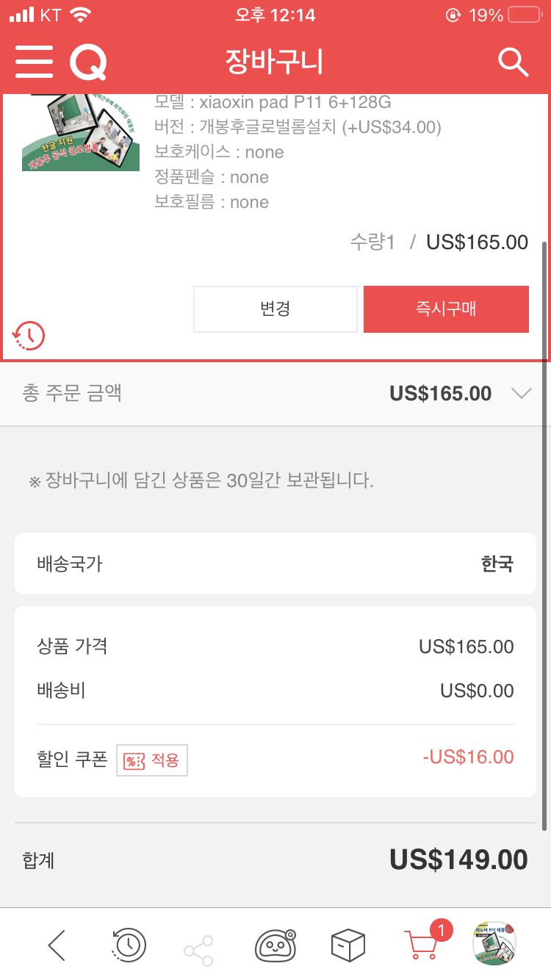Click the 변경 button
The height and width of the screenshot is (980, 551).
(275, 309)
